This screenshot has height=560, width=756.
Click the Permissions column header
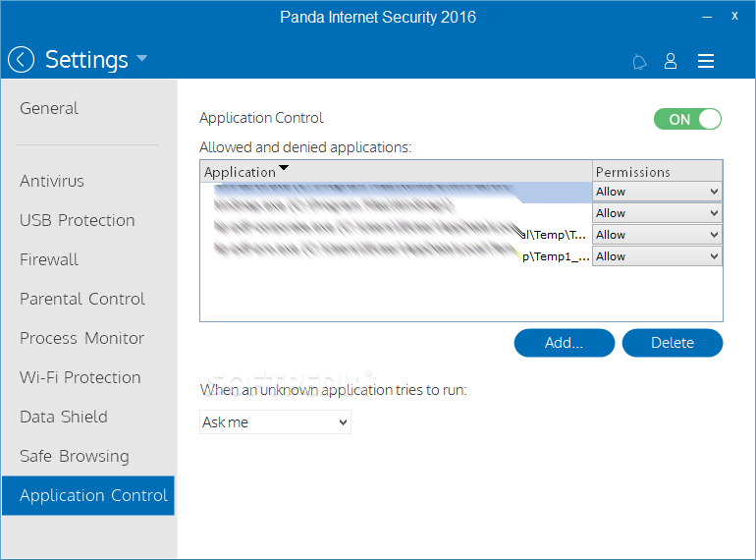[x=657, y=171]
